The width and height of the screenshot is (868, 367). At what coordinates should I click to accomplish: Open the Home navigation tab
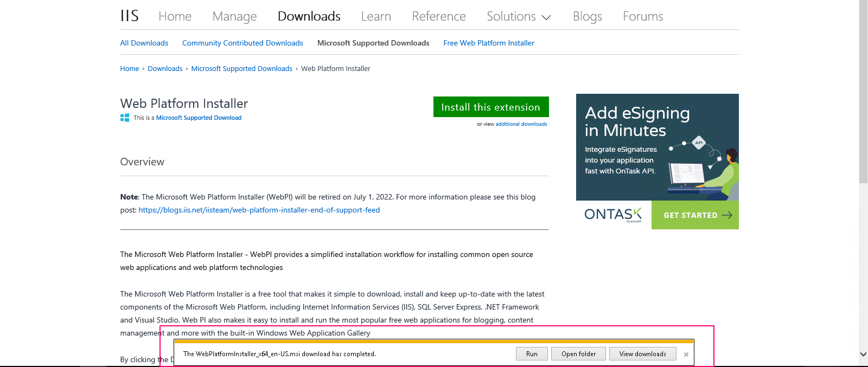coord(175,16)
